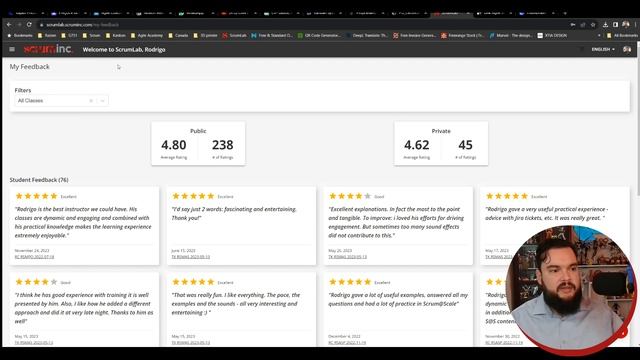
Task: Open class link under 'a lot of useful examples' review
Action: pos(347,342)
